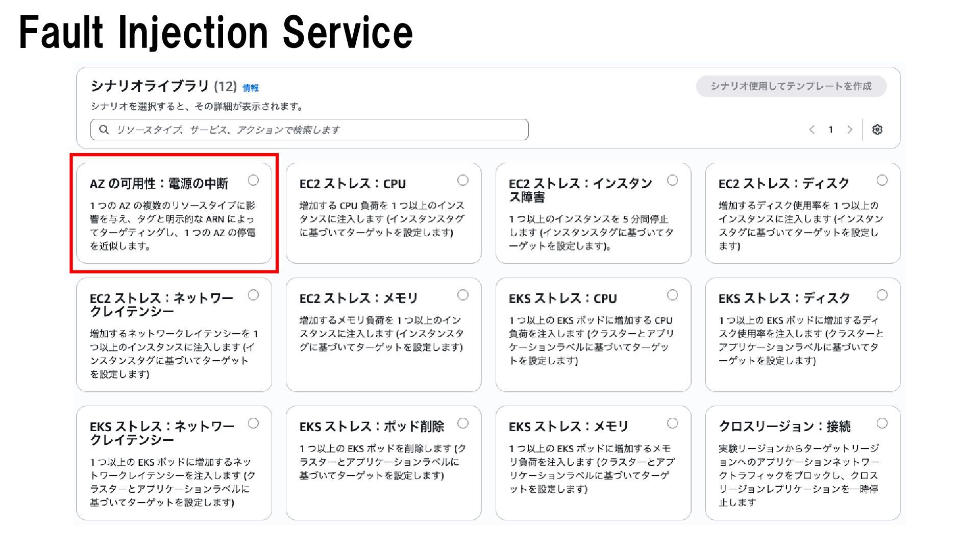Click the search magnifier icon
Image resolution: width=980 pixels, height=551 pixels.
coord(104,130)
